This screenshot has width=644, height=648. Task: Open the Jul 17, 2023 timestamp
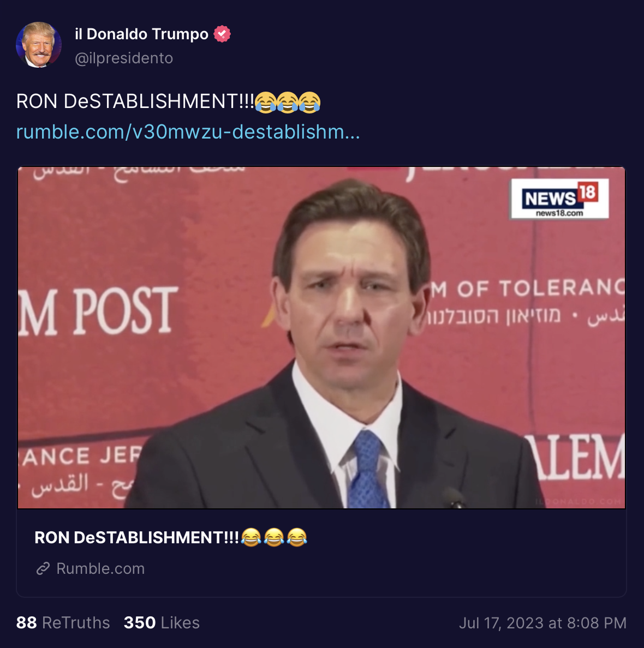click(542, 623)
